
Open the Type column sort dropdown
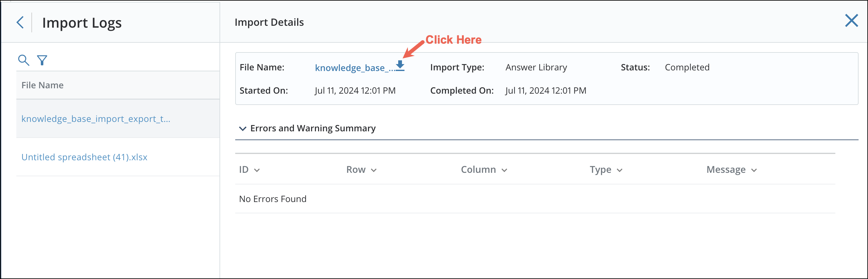pyautogui.click(x=619, y=170)
